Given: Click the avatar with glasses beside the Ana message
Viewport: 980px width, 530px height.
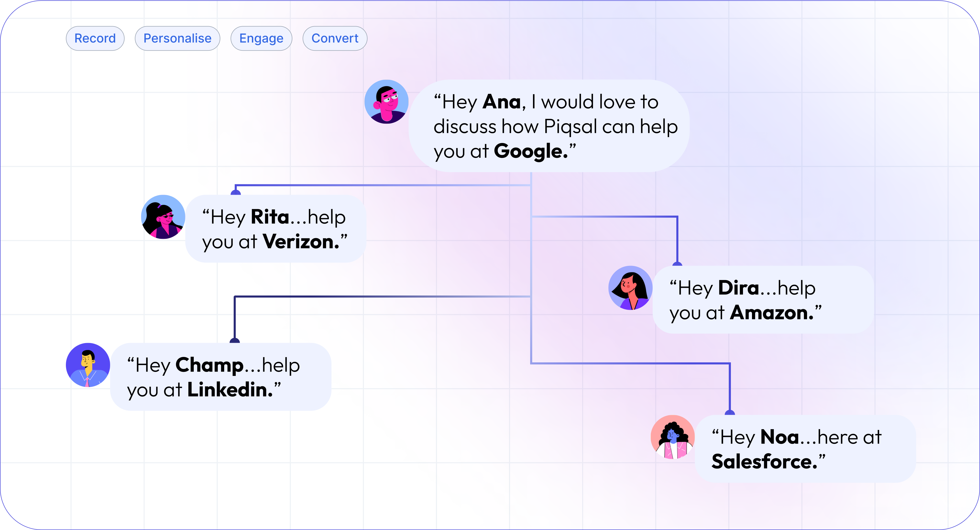Looking at the screenshot, I should (387, 102).
